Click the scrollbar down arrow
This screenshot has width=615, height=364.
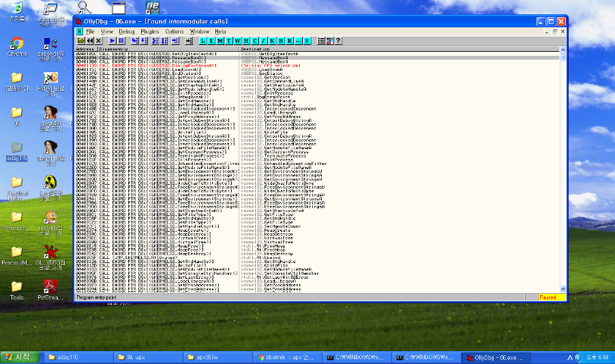562,289
